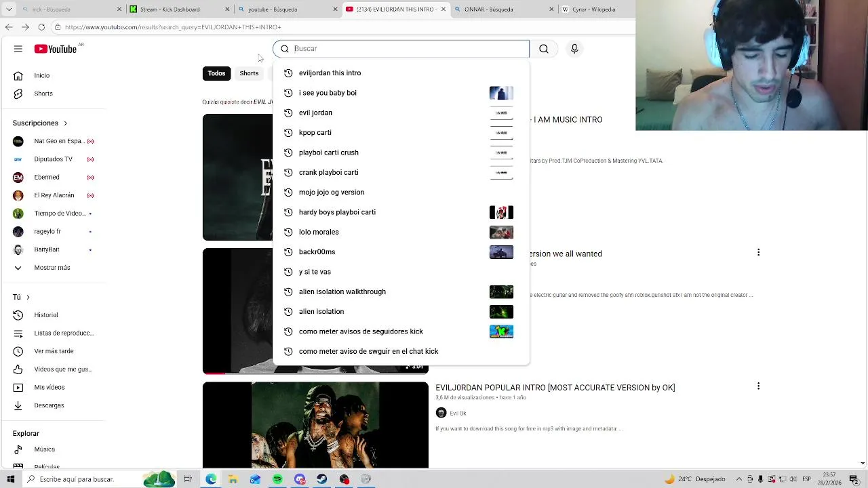Open options menu for 'version we all wanted' video
This screenshot has height=488, width=868.
click(758, 252)
